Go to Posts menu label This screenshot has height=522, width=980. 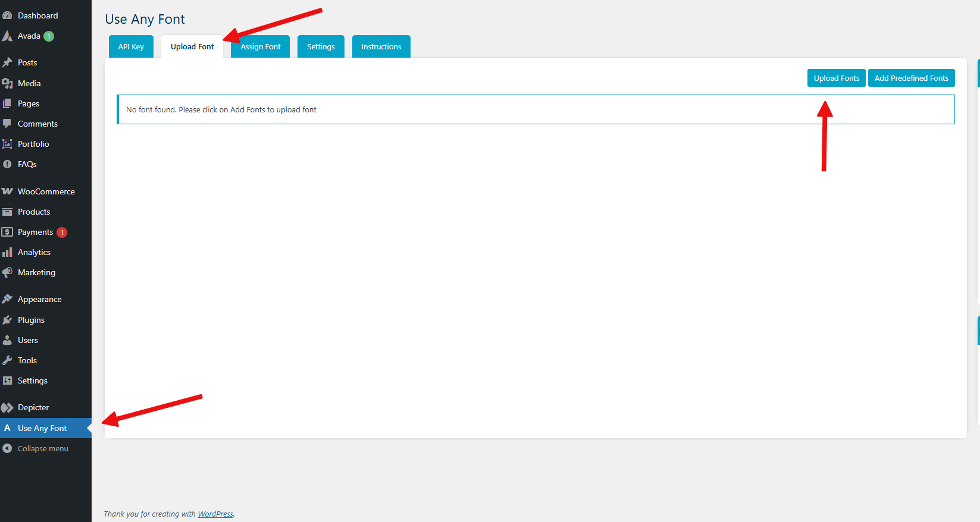point(27,62)
